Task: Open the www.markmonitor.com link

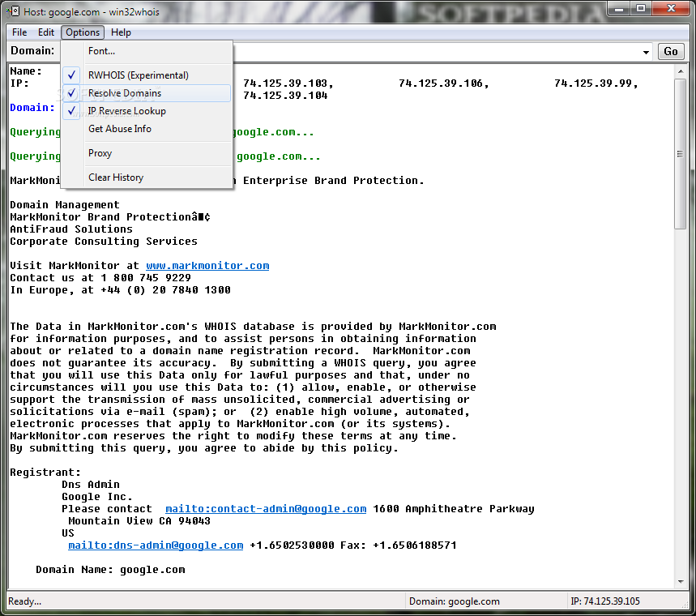Action: [207, 266]
